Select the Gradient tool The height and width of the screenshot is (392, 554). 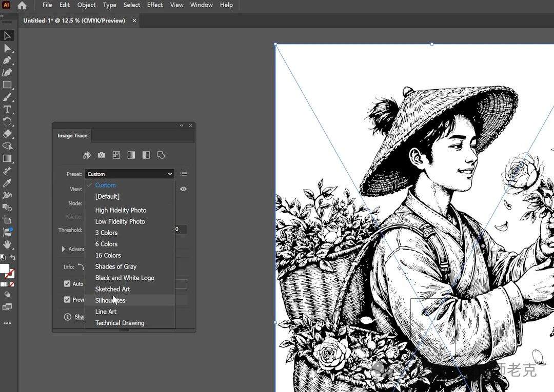[x=7, y=158]
